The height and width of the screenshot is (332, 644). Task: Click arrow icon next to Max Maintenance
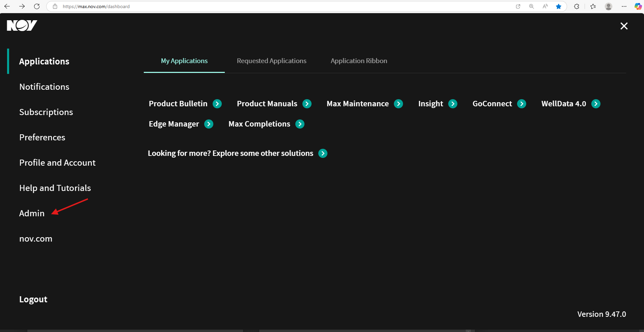(399, 104)
